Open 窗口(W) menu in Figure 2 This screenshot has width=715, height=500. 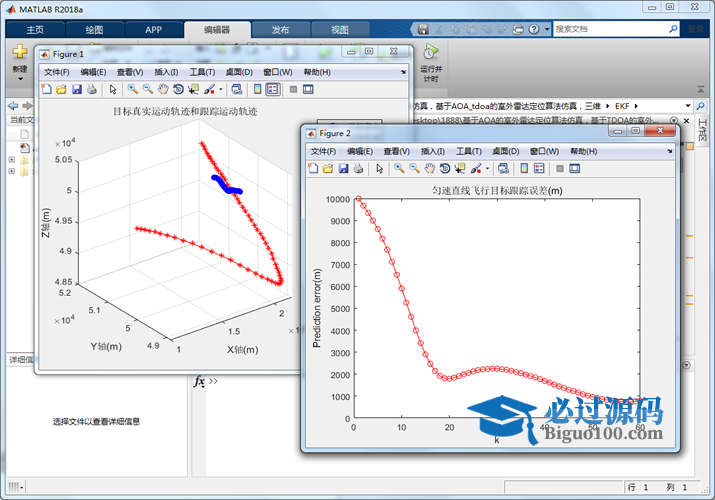tap(544, 151)
